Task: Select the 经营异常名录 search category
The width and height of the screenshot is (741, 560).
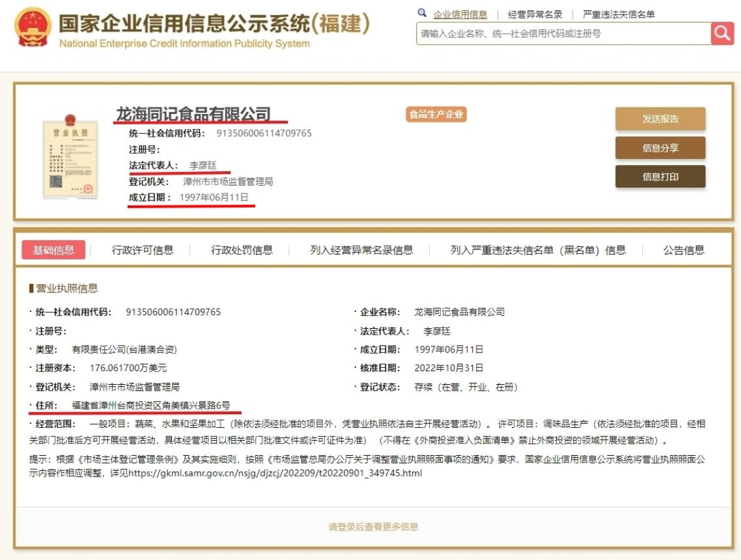Action: pyautogui.click(x=535, y=14)
